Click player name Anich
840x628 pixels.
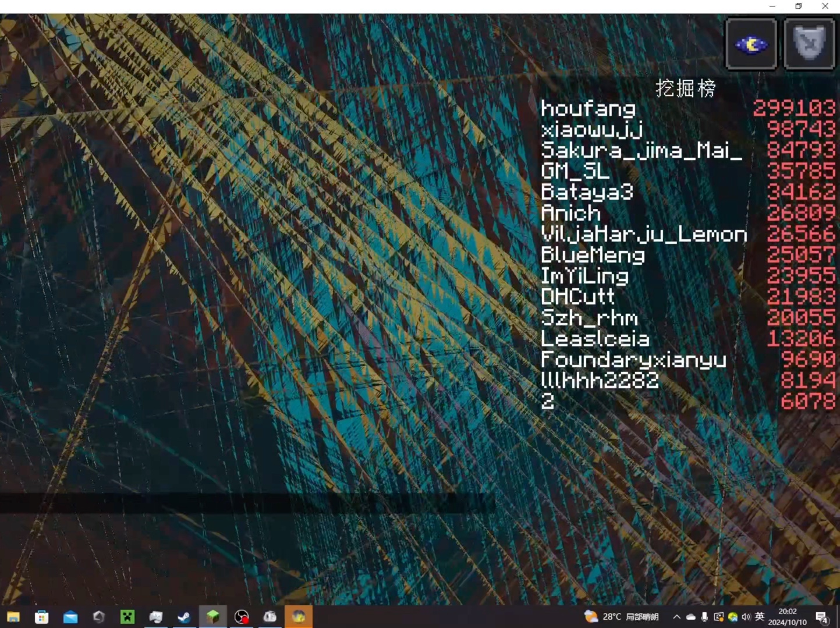coord(570,213)
